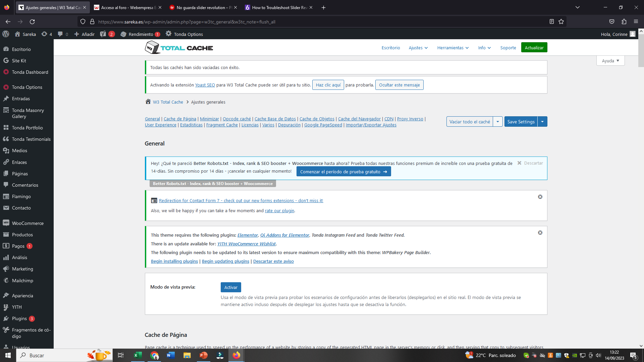Click W3 Total Cache breadcrumb link

(x=168, y=102)
